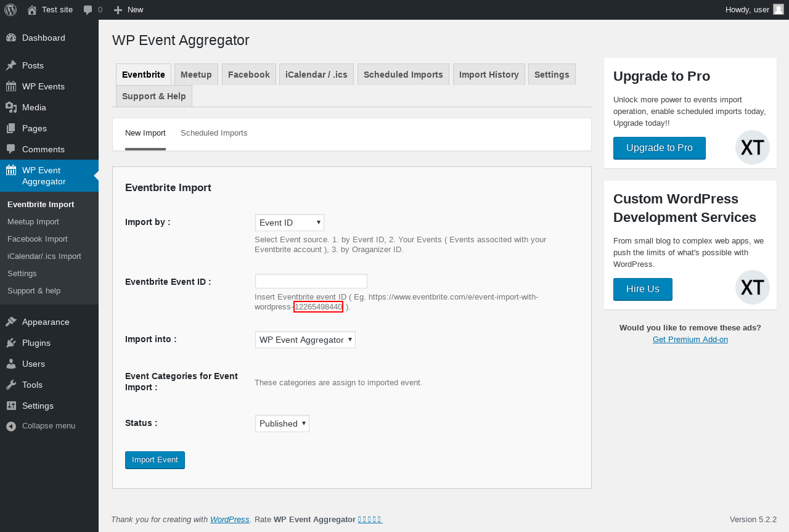
Task: Switch to the Meetup tab
Action: (x=196, y=75)
